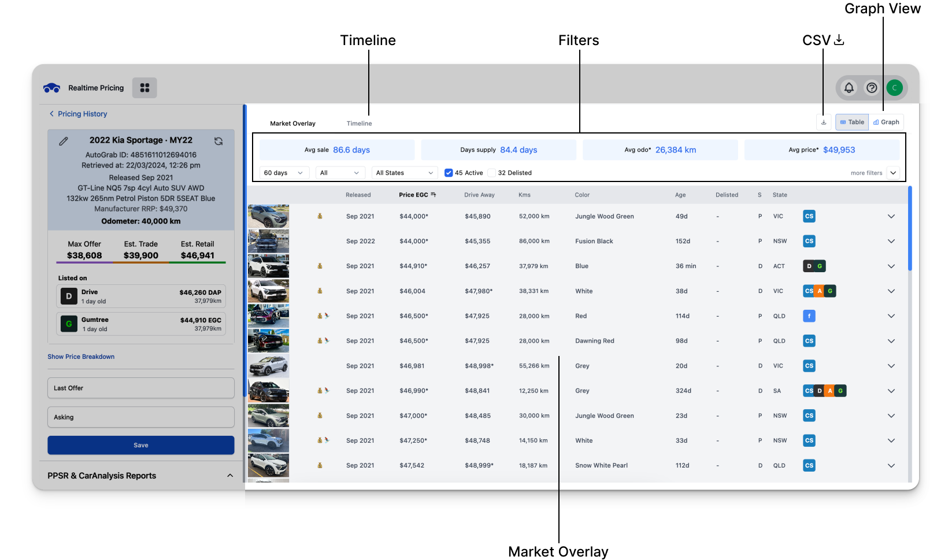The width and height of the screenshot is (952, 560).
Task: Open the notifications bell
Action: coord(849,88)
